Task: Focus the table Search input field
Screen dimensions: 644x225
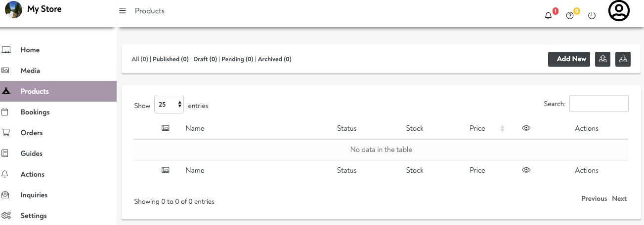Action: click(599, 104)
